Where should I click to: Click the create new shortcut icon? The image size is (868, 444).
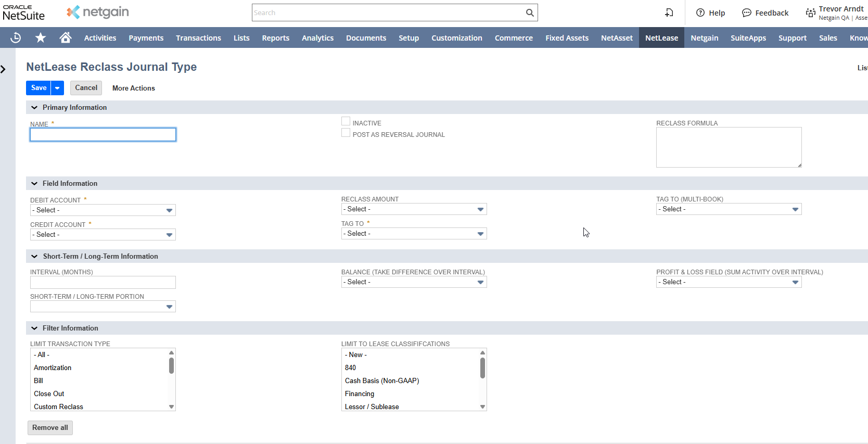click(669, 12)
